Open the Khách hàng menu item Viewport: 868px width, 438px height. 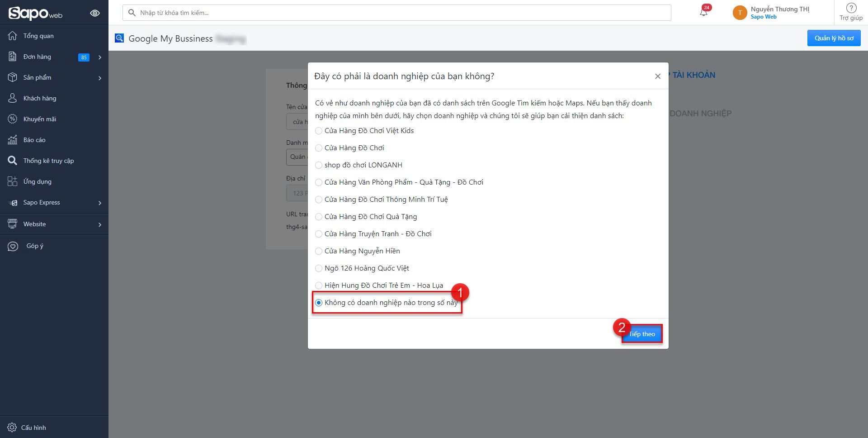coord(54,98)
